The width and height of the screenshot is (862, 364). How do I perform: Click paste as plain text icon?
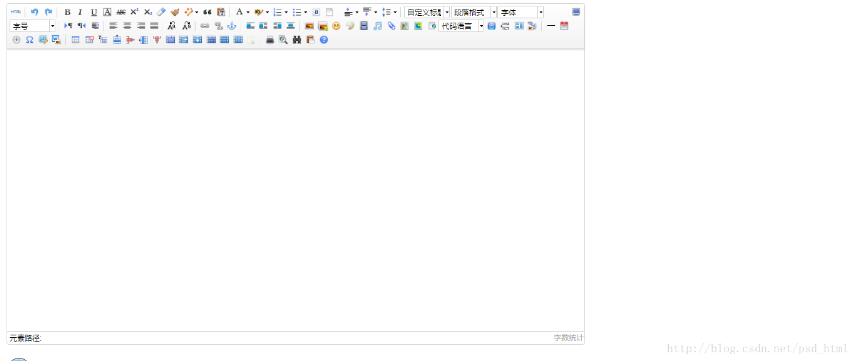pos(221,12)
